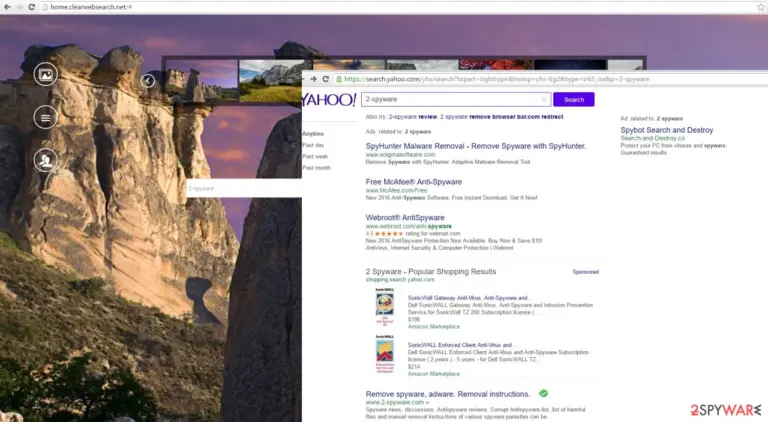
Task: Click the gallery previous arrow button
Action: (147, 81)
